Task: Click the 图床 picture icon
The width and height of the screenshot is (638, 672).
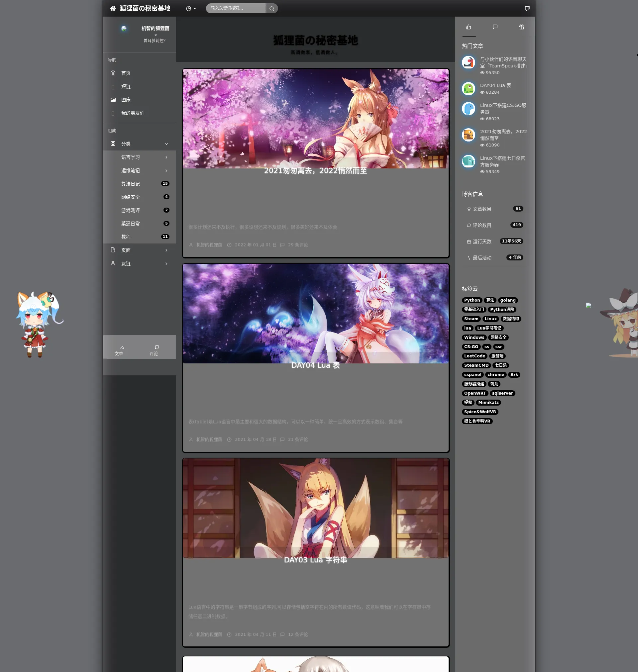Action: (x=113, y=100)
